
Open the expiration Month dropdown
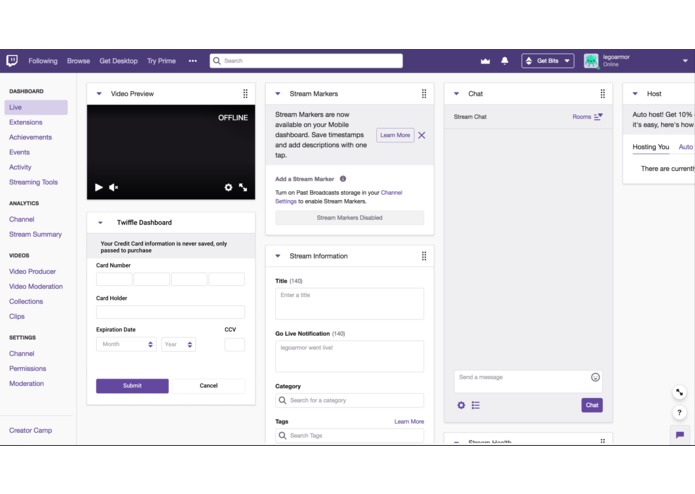(126, 344)
